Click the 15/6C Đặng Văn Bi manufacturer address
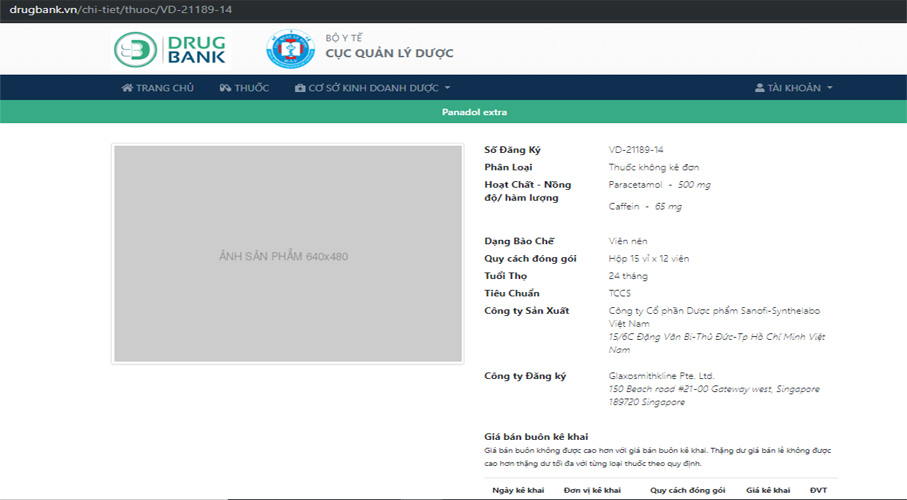The width and height of the screenshot is (907, 500). pos(717,343)
